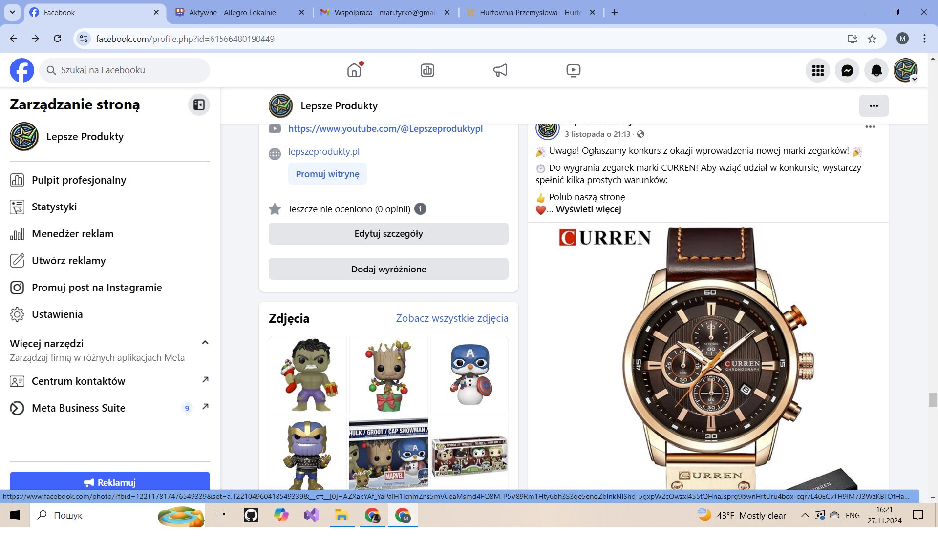Image resolution: width=938 pixels, height=560 pixels.
Task: Click the Edytuj szczegóły button
Action: [x=388, y=233]
